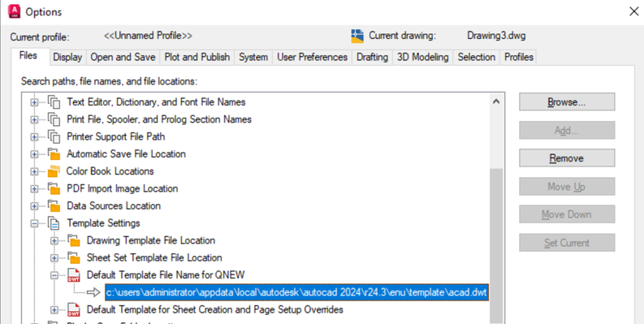Screen dimensions: 644x324
Task: Expand Print File, Spooler, and Prolog Section Names
Action: coord(34,119)
